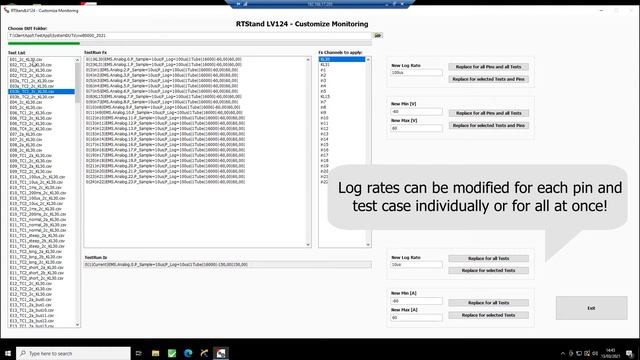
Task: Open Task View on the taskbar
Action: coord(139,353)
